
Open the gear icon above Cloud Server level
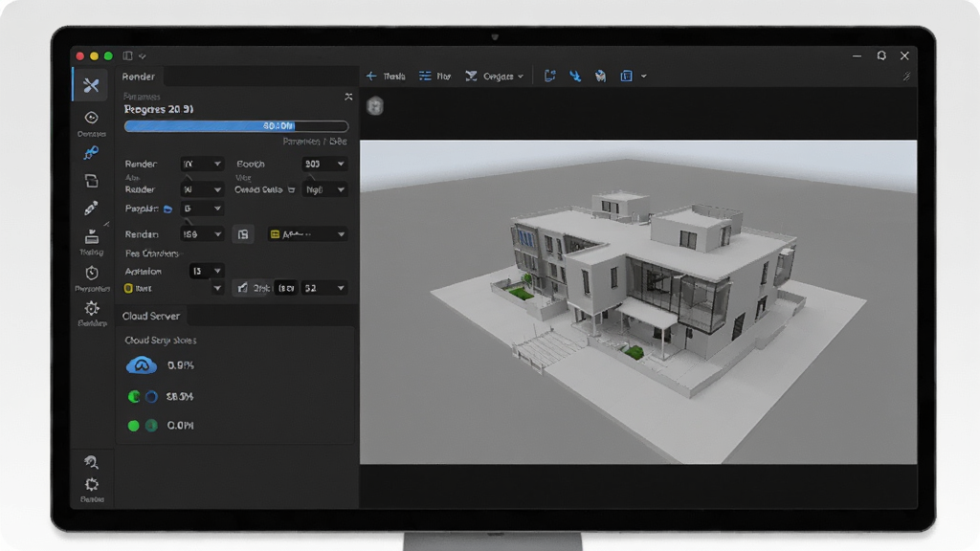pos(92,308)
